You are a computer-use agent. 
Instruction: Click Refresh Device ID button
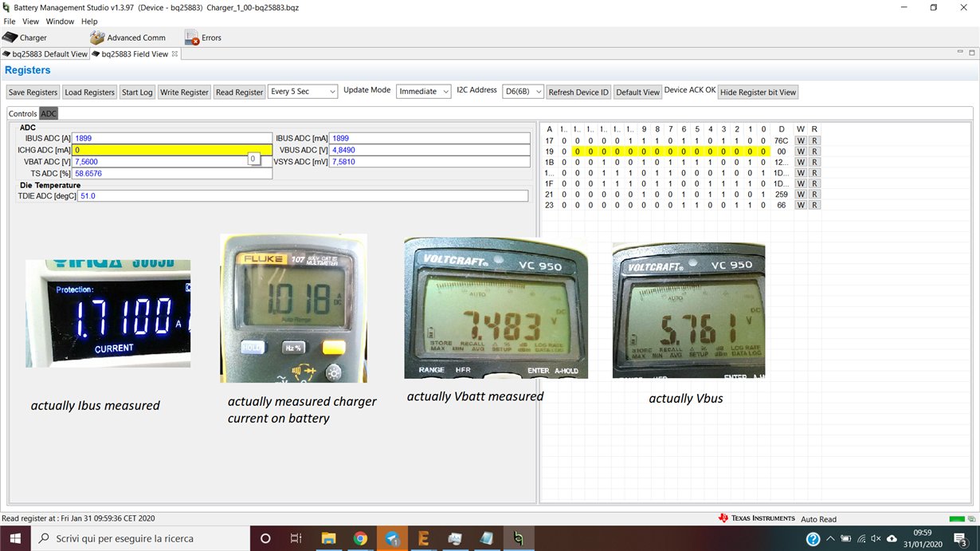tap(578, 92)
